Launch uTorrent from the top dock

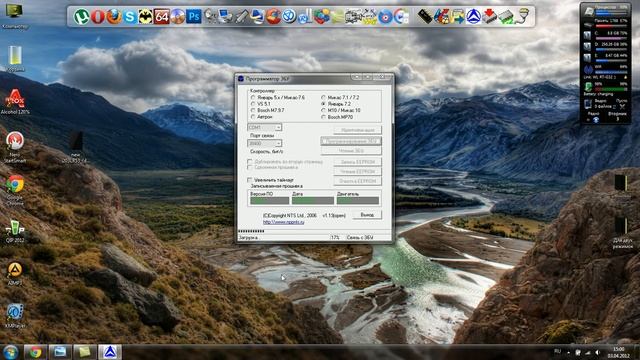tap(81, 17)
